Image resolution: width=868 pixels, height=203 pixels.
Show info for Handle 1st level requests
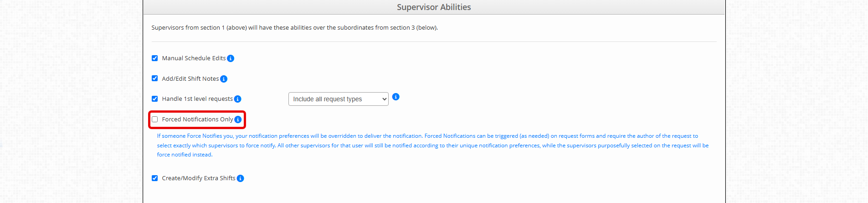coord(237,99)
